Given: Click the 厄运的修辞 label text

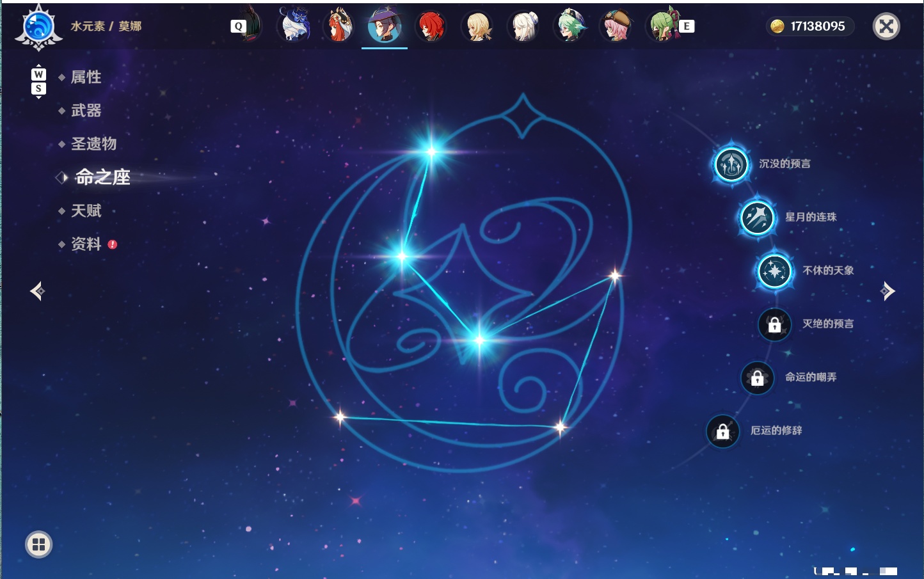Looking at the screenshot, I should click(x=776, y=431).
